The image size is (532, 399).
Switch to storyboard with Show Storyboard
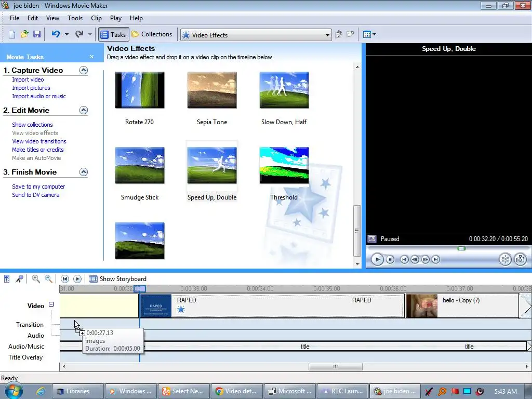click(x=118, y=279)
